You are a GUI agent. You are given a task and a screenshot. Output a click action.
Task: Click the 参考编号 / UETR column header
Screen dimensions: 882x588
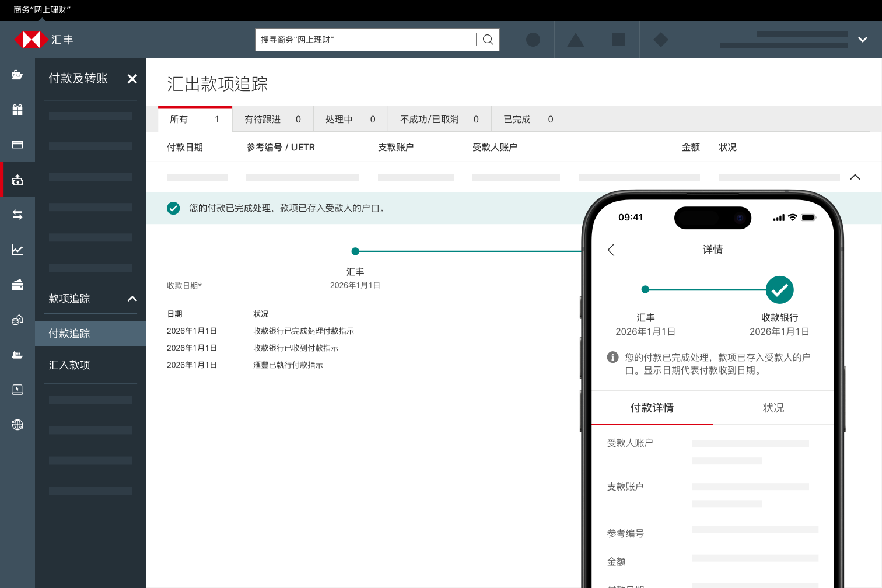tap(281, 148)
